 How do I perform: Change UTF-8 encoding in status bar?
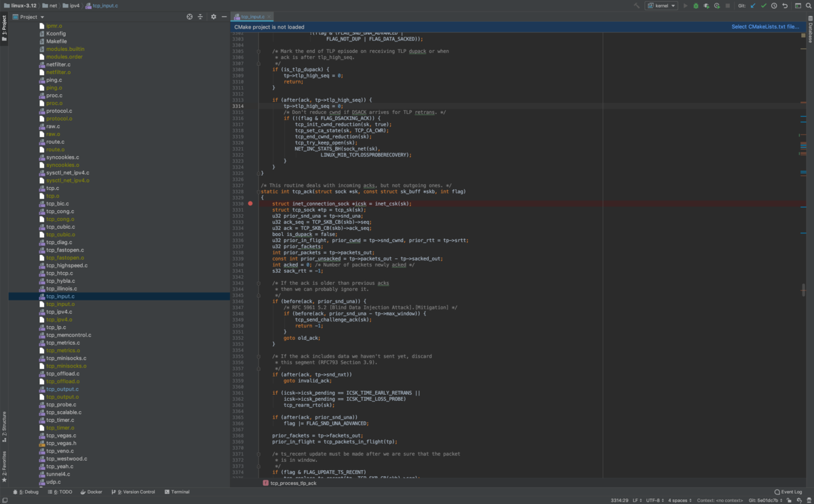(x=655, y=500)
